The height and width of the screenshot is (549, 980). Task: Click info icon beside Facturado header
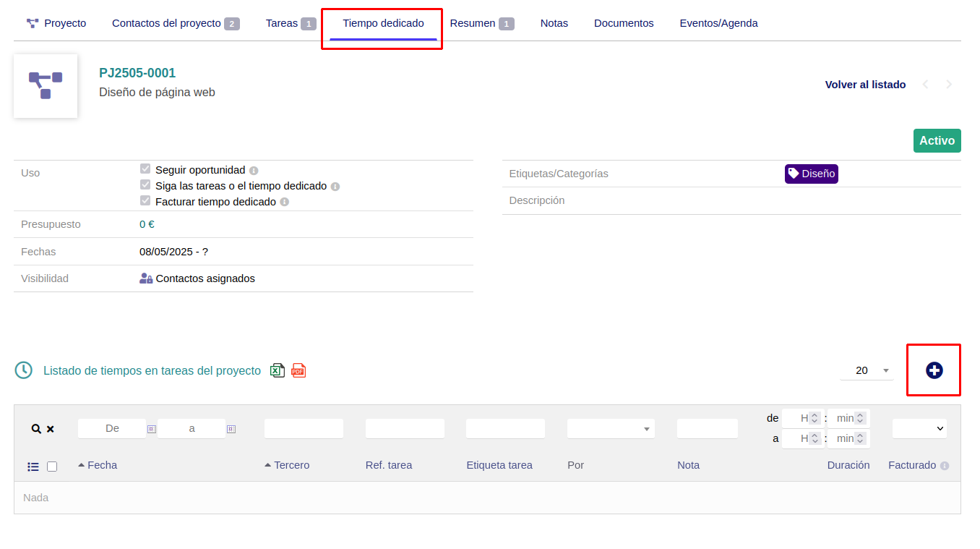(945, 466)
